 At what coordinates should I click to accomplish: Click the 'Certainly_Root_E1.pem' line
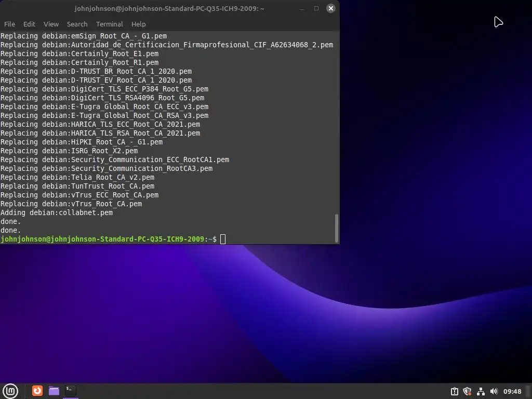(79, 54)
